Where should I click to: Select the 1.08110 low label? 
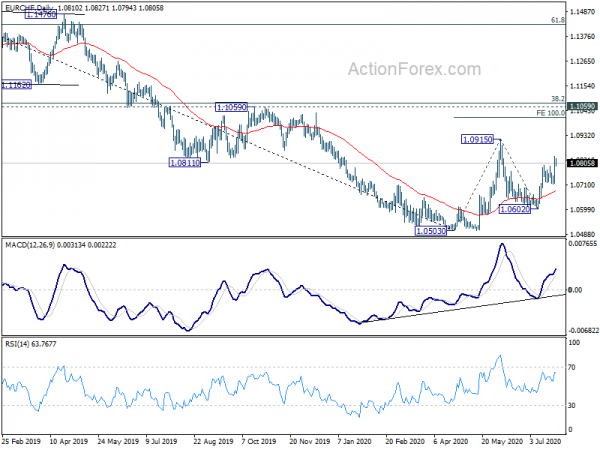[185, 163]
